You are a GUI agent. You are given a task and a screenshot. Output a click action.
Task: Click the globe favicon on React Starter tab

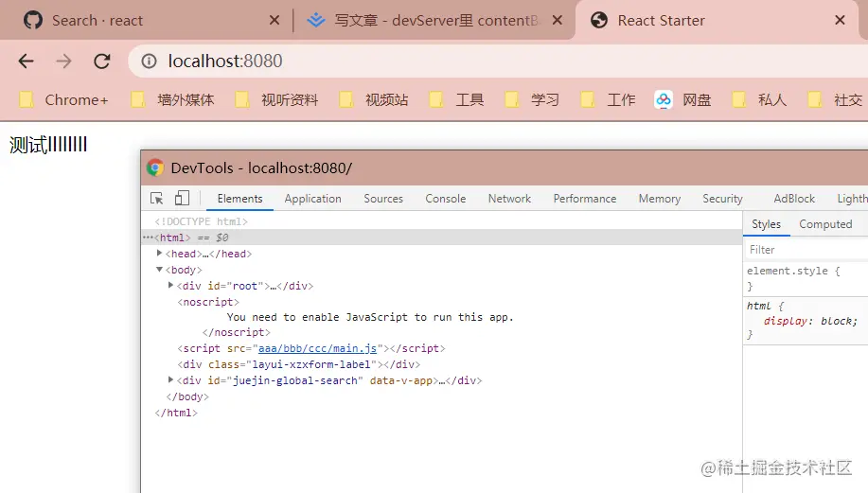(599, 21)
